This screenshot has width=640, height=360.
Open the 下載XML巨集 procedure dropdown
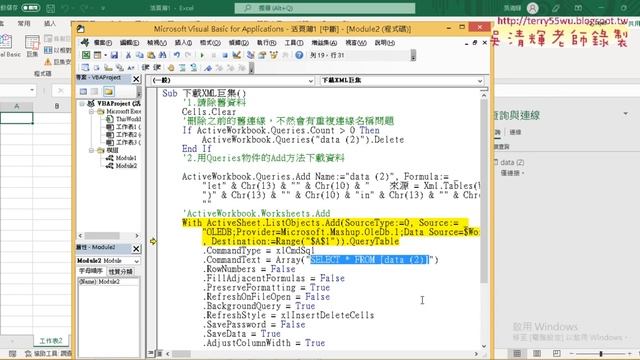coord(480,81)
